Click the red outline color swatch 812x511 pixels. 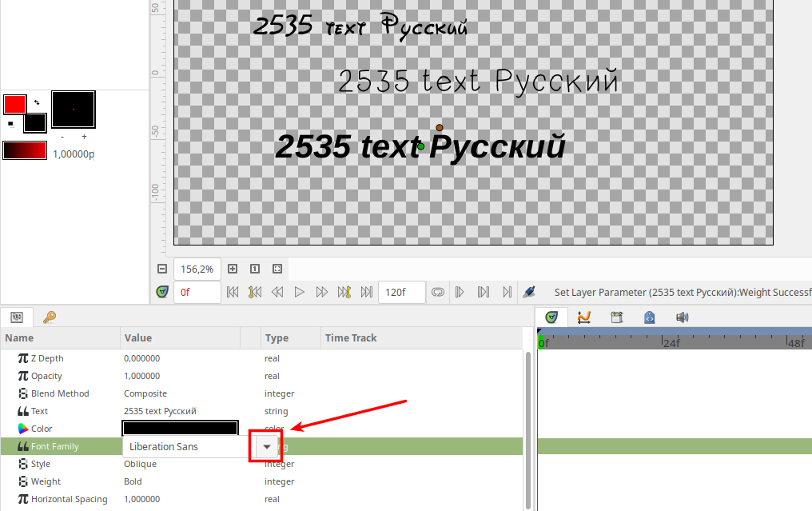(14, 104)
